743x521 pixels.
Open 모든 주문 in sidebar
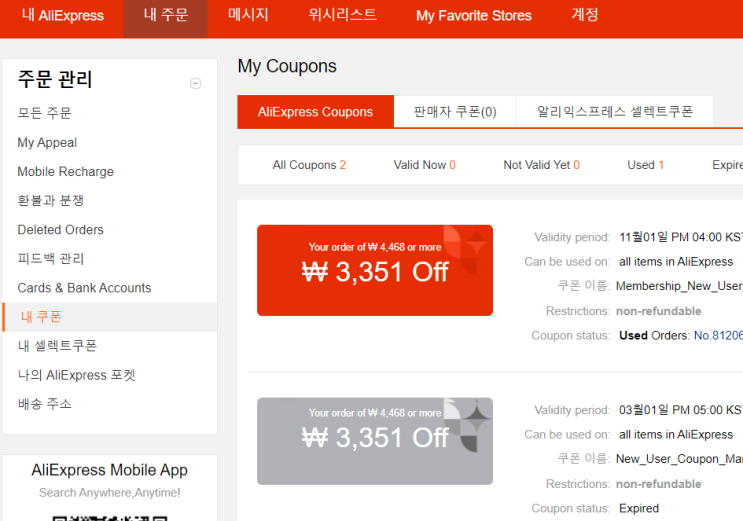tap(45, 113)
